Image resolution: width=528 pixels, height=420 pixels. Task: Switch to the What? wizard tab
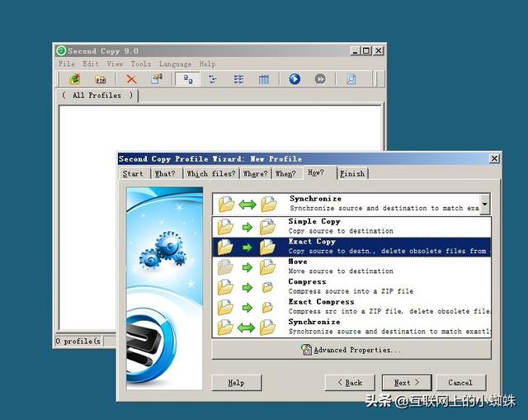coord(165,174)
